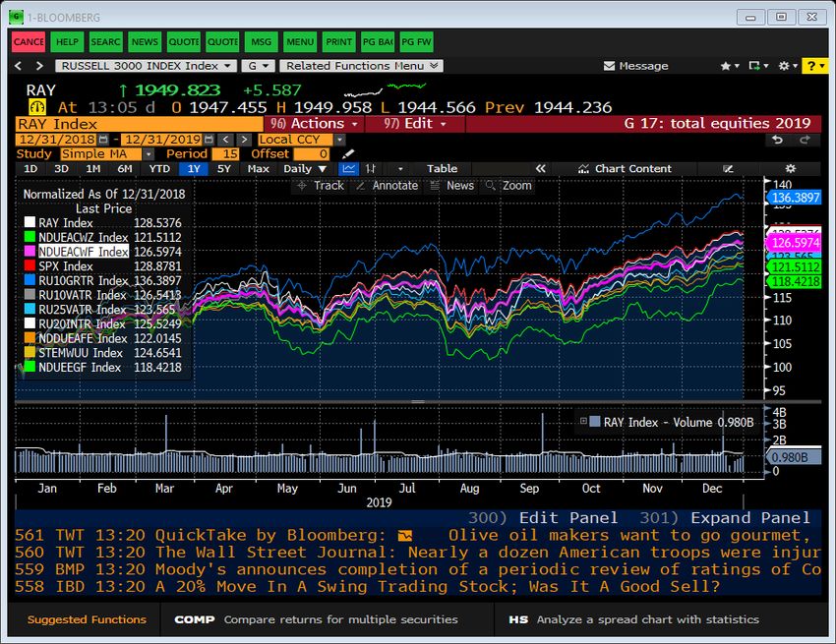Toggle SPX Index legend marker
Viewport: 836px width, 644px height.
[30, 265]
